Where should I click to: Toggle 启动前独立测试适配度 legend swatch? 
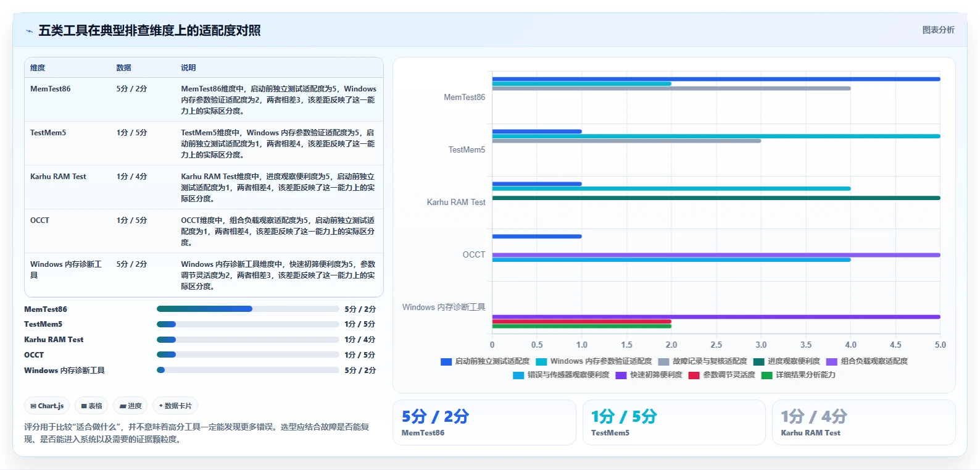[x=446, y=361]
